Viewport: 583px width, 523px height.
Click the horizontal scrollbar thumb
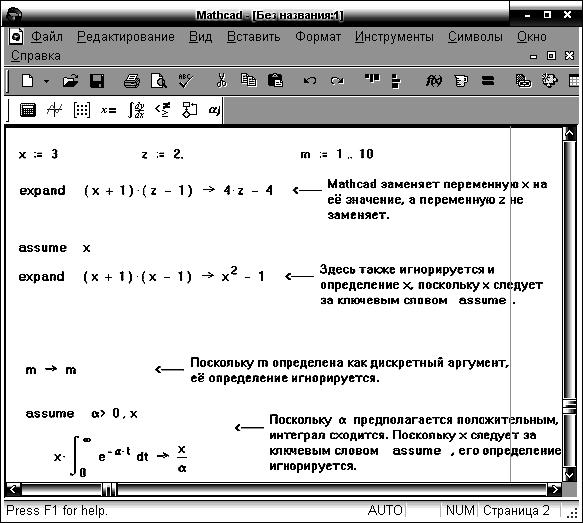pos(109,489)
